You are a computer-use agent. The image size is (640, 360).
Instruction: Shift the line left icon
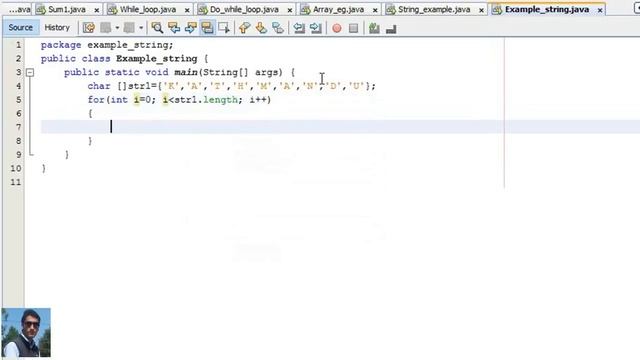[x=299, y=28]
